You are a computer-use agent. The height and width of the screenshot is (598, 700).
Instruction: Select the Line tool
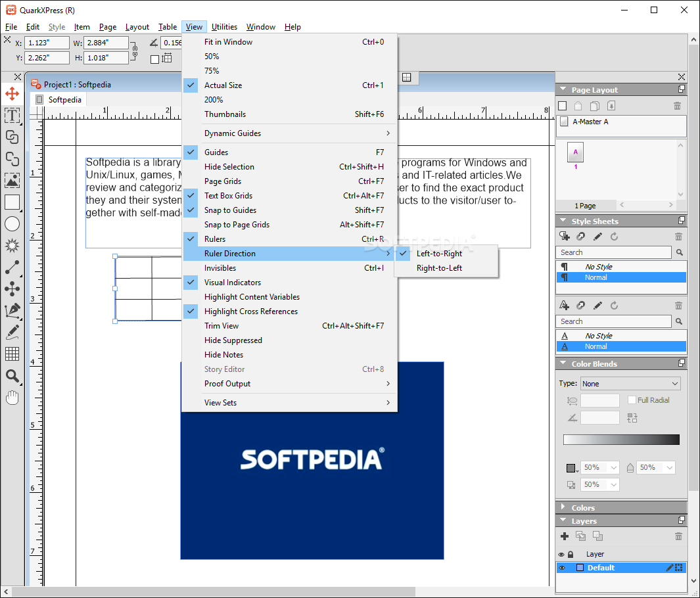(x=12, y=267)
